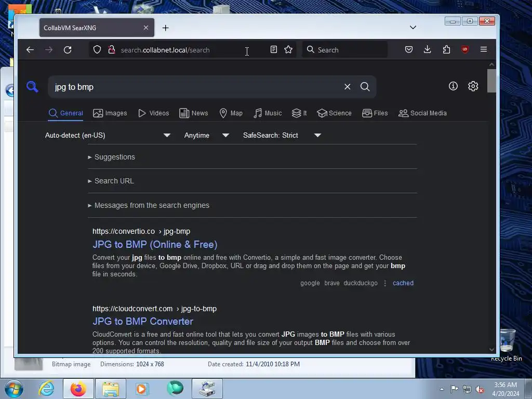This screenshot has height=399, width=532.
Task: Click the Firefox address bar URL
Action: 165,50
